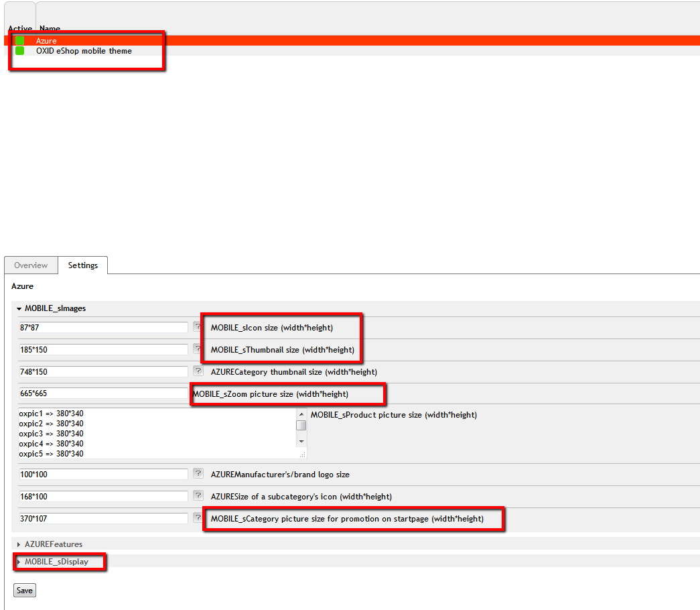
Task: Select the Settings tab
Action: (83, 265)
